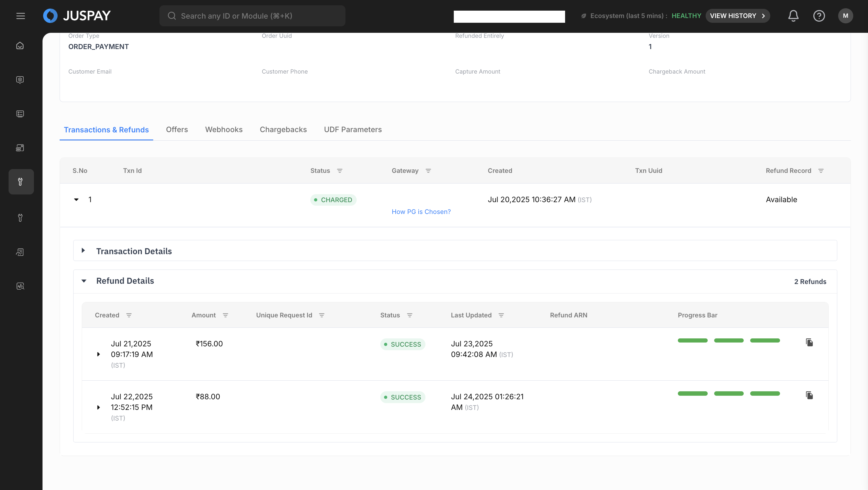The width and height of the screenshot is (868, 490).
Task: Click the Status column filter icon in transactions table
Action: coord(340,171)
